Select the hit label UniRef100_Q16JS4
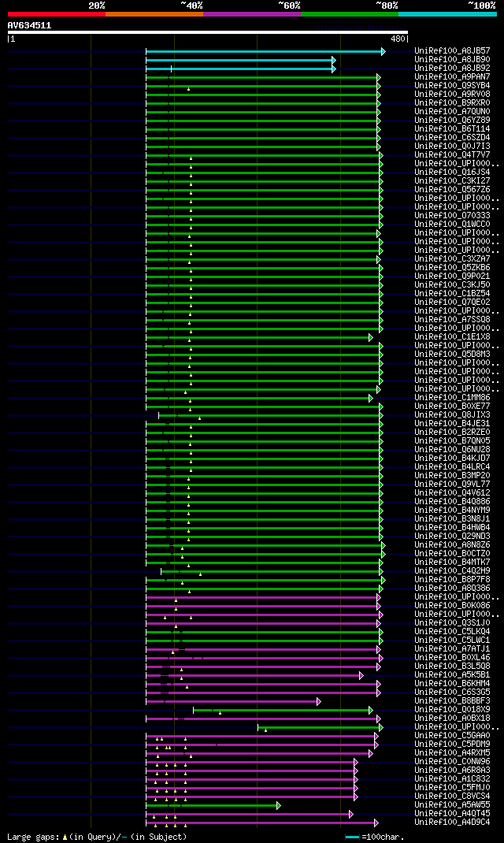 452,172
